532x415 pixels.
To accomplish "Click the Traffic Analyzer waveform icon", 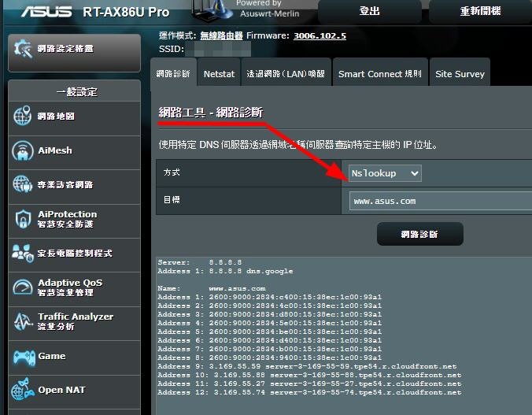I will (23, 321).
